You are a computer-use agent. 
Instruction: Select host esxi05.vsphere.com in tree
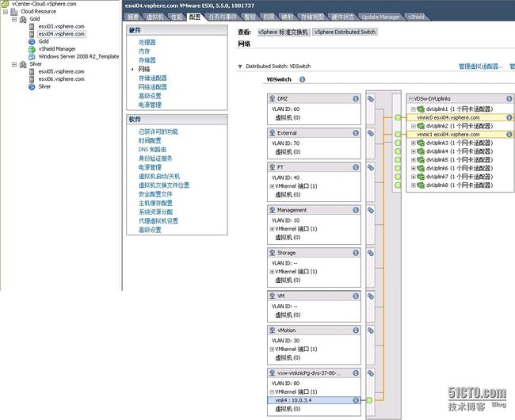point(62,71)
